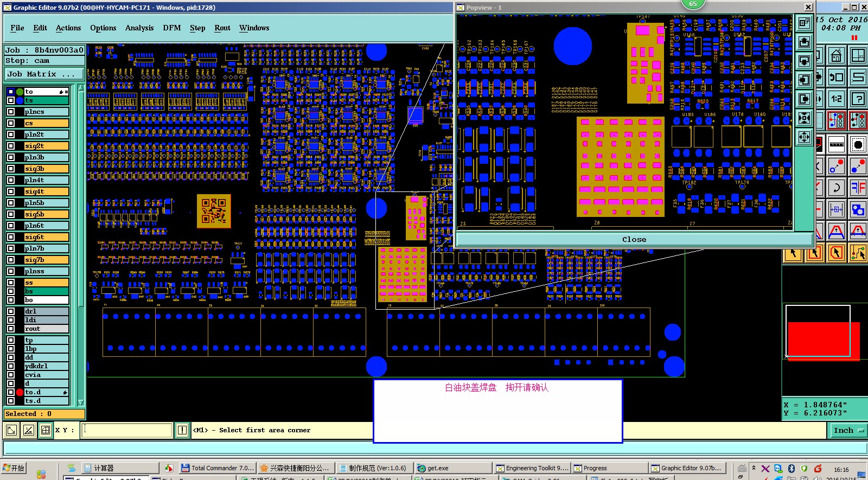Click the XY grid window icon
Screen dimensions: 868x480
[858, 55]
